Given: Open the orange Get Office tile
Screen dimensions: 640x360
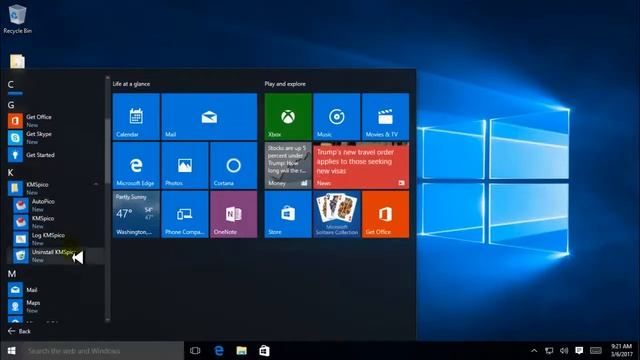Looking at the screenshot, I should 385,214.
